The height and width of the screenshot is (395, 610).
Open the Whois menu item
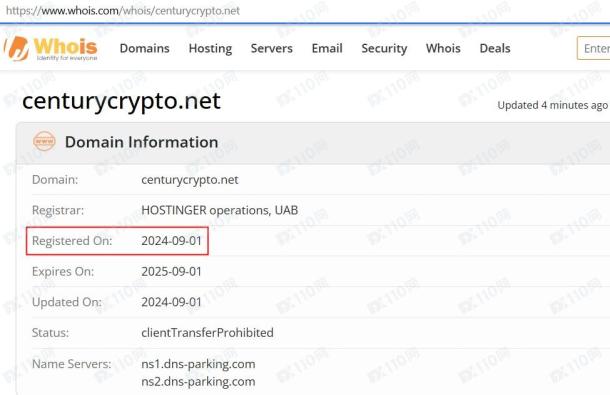[443, 48]
